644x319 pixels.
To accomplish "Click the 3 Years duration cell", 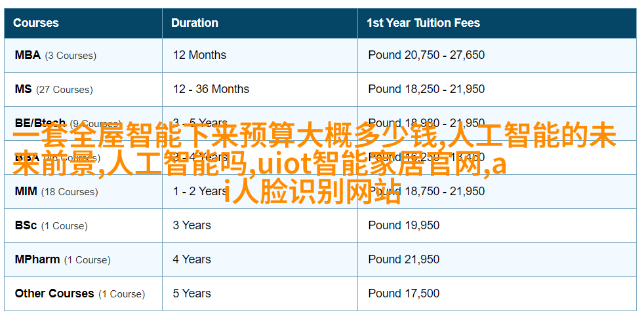I will coord(191,225).
